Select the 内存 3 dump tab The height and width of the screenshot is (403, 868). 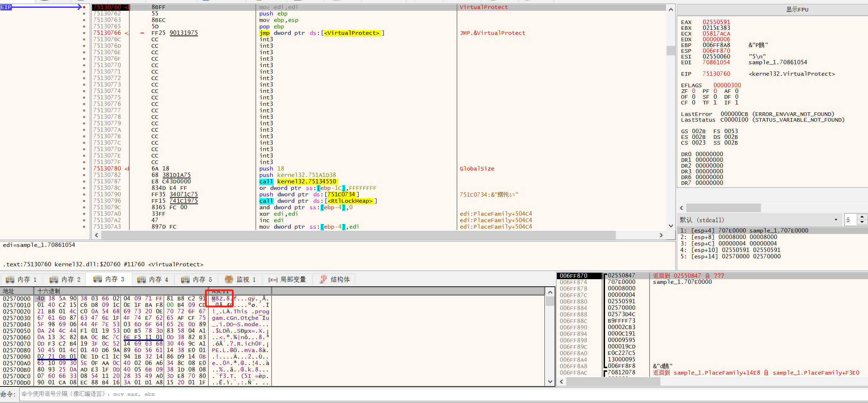[109, 279]
